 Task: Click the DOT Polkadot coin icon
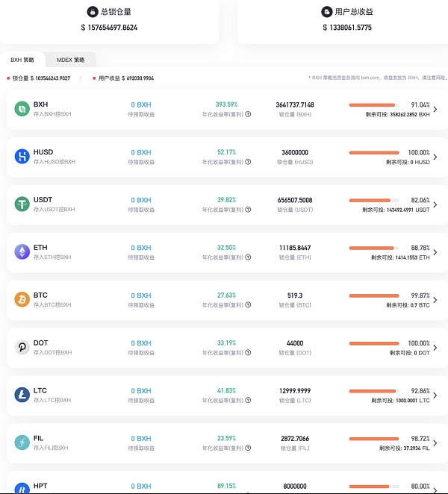click(22, 348)
